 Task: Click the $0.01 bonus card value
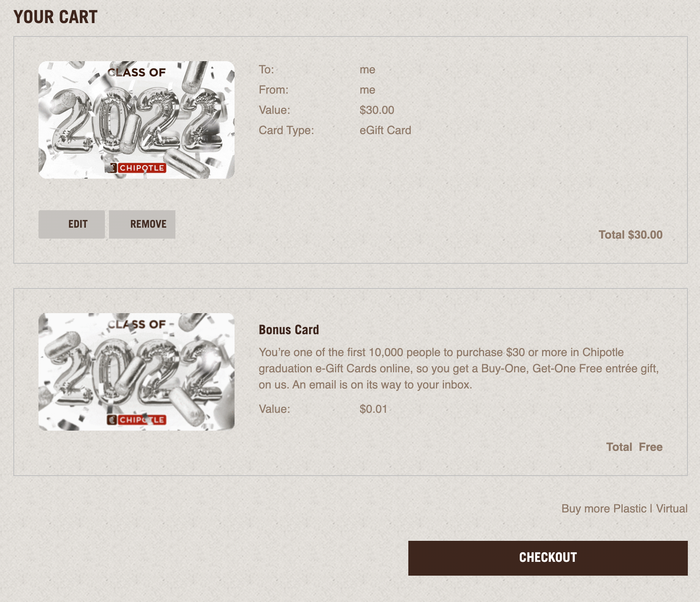pyautogui.click(x=373, y=409)
